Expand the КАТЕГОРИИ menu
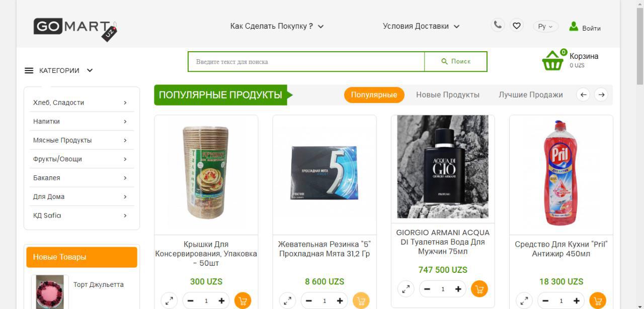Image resolution: width=644 pixels, height=309 pixels. pyautogui.click(x=59, y=70)
